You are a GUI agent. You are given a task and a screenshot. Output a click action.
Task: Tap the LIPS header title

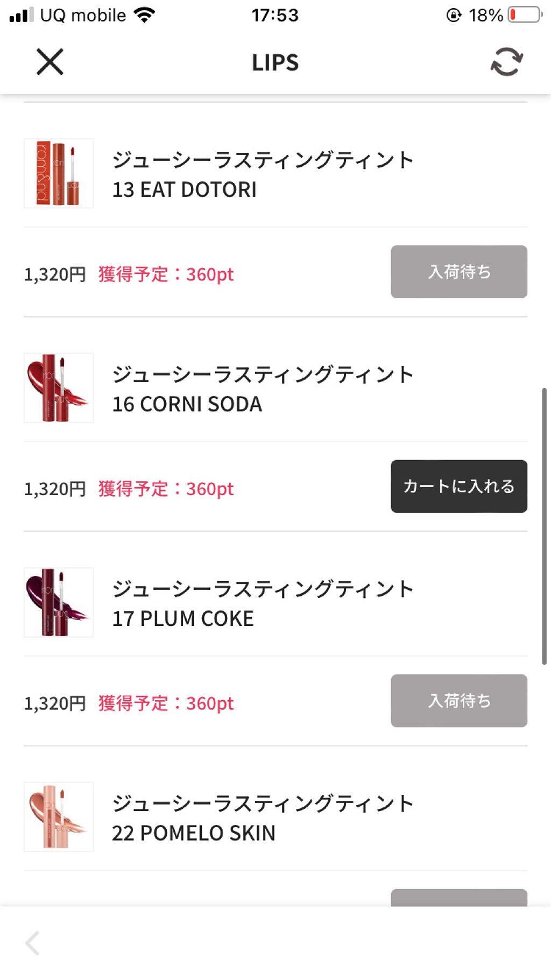point(275,62)
